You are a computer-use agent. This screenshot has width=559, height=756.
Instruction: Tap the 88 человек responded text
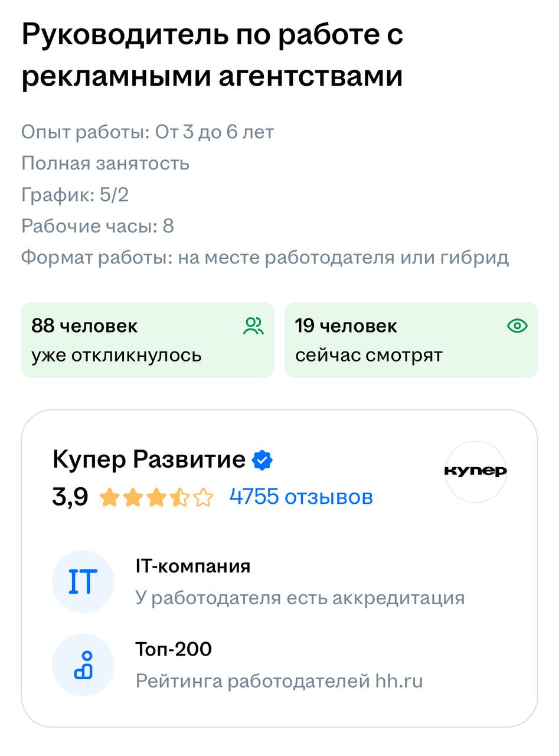(x=84, y=326)
